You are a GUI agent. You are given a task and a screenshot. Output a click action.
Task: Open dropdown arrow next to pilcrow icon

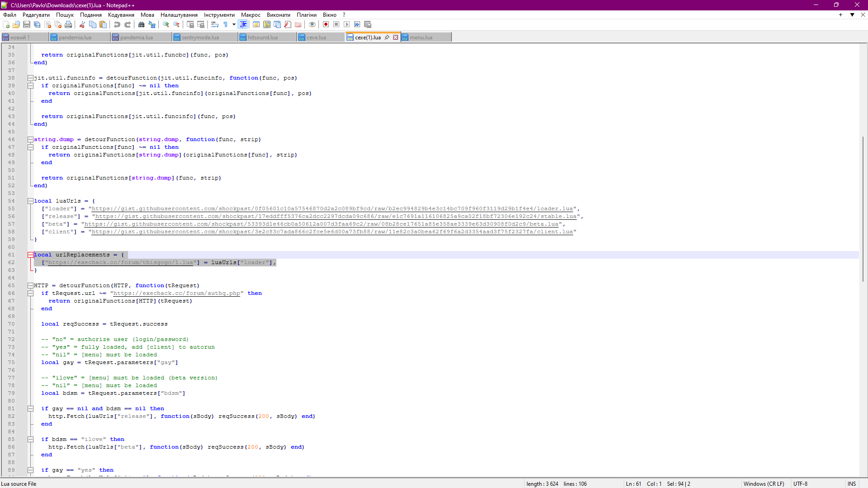coord(233,24)
